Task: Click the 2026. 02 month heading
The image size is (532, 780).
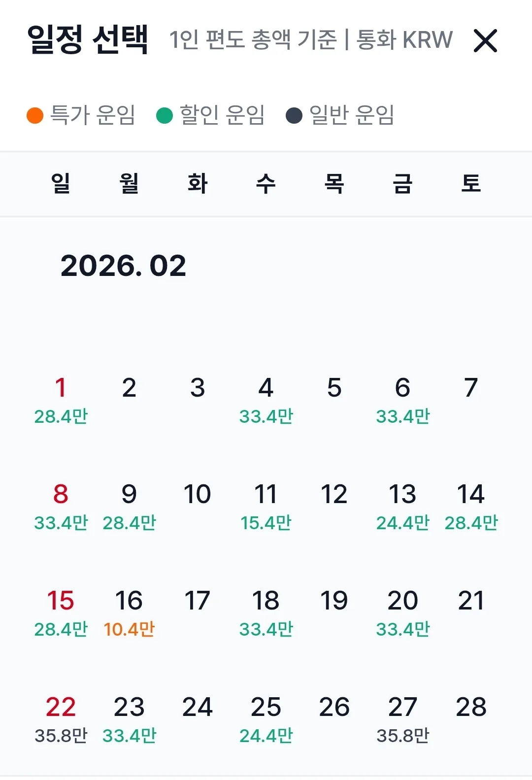Action: [123, 266]
